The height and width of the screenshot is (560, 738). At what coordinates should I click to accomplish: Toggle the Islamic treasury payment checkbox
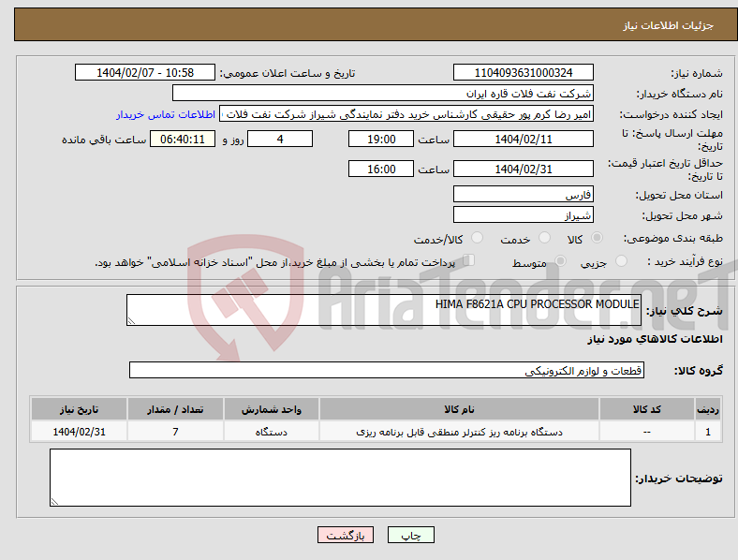click(x=468, y=260)
